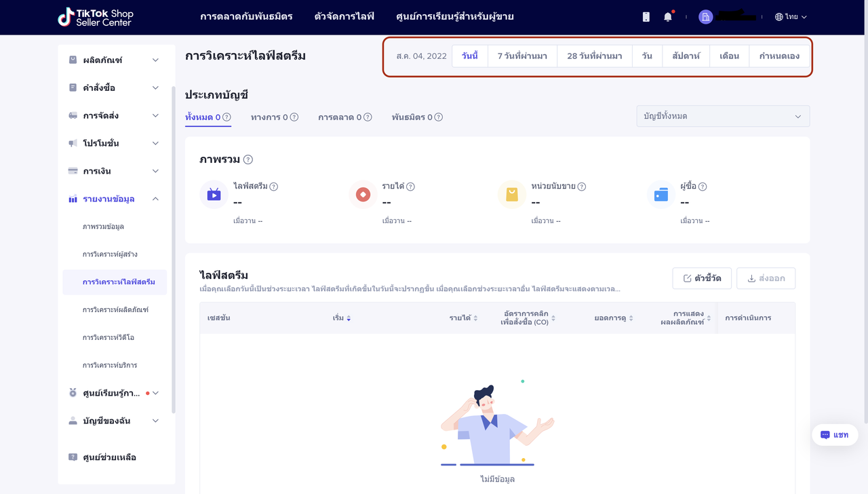Open the account avatar icon
The image size is (868, 494).
[706, 17]
